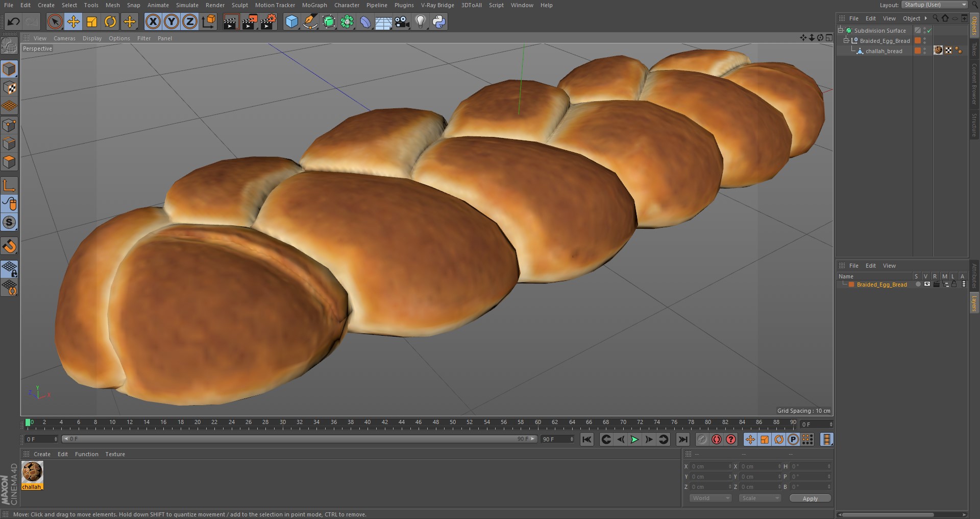The width and height of the screenshot is (980, 519).
Task: Open the viewport Cameras menu
Action: (x=64, y=38)
